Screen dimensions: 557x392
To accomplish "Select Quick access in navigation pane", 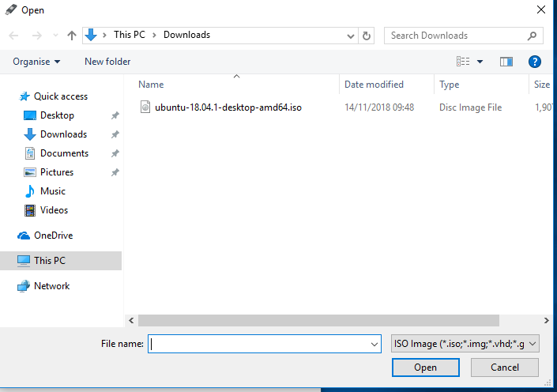I will (x=61, y=96).
